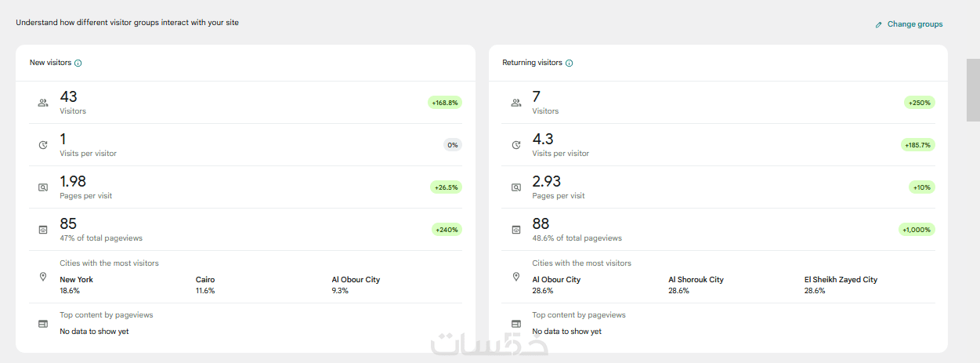Click the 0% visits per visitor badge
The width and height of the screenshot is (980, 363).
453,145
